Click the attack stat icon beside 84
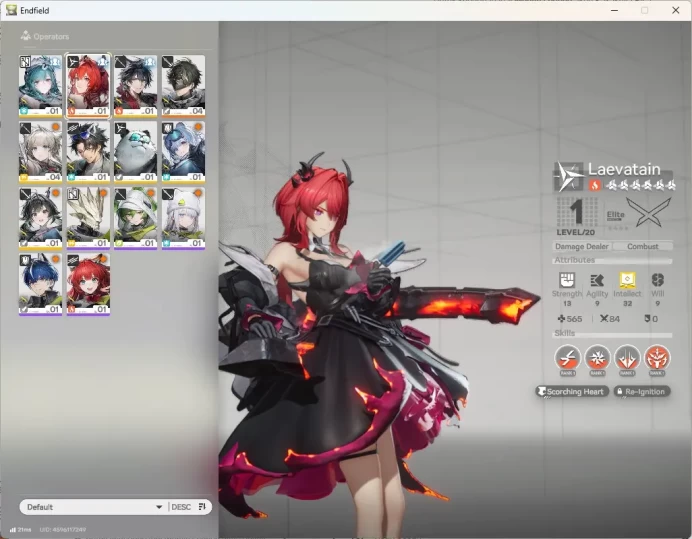The image size is (692, 539). (x=604, y=318)
